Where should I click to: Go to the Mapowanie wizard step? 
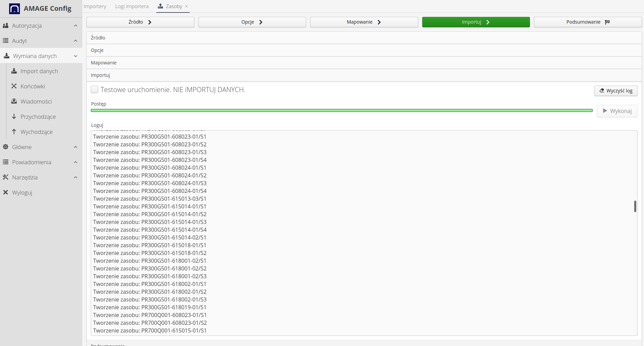pos(364,22)
